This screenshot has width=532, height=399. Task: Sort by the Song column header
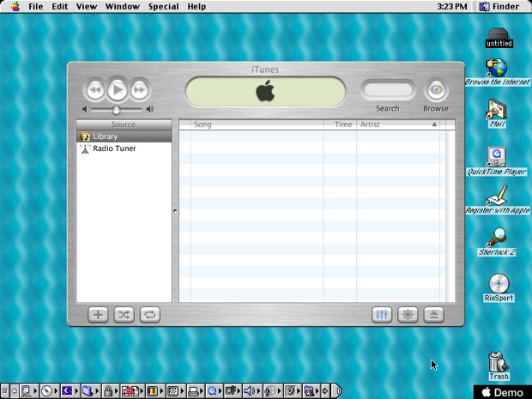(257, 124)
